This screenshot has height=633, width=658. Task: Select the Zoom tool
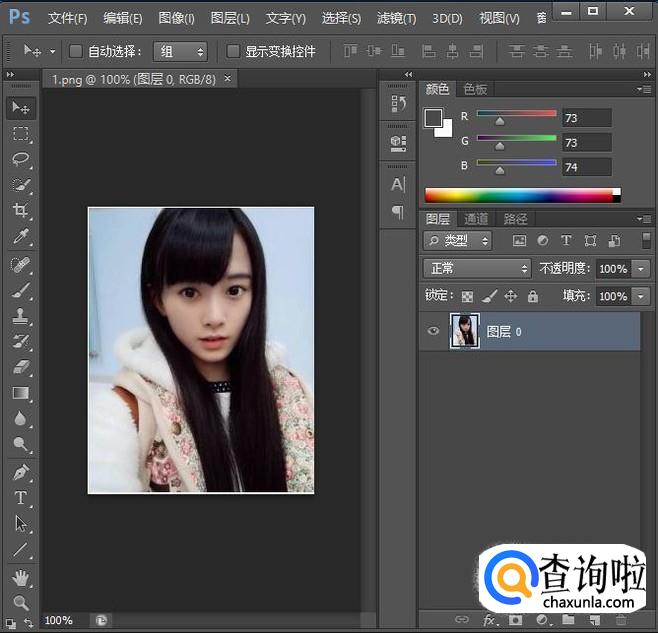[20, 602]
